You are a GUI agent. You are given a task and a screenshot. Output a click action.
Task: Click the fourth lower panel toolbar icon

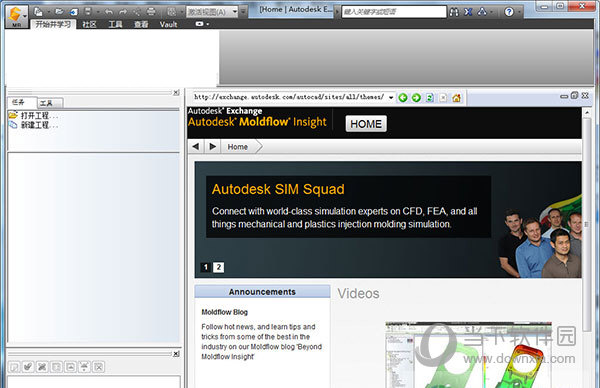[56, 367]
